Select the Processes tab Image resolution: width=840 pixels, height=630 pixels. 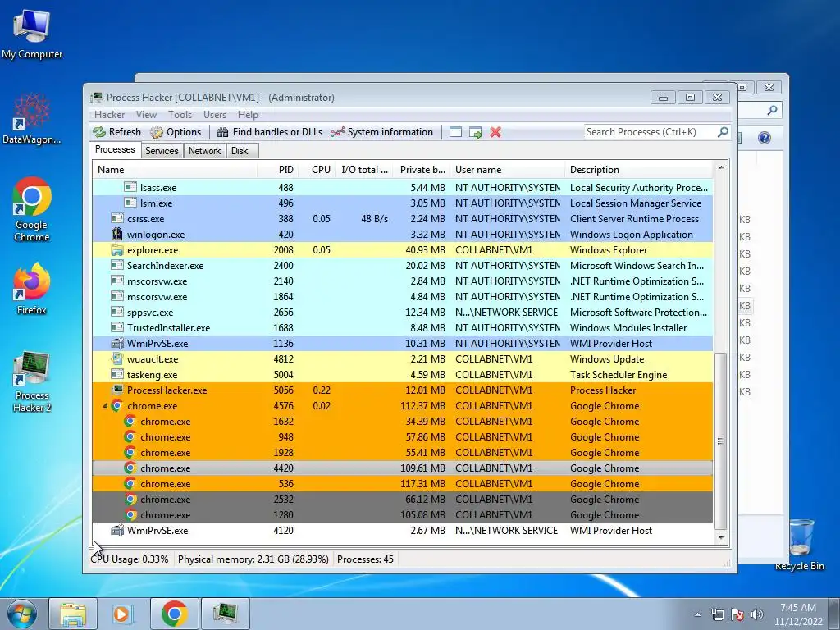[x=115, y=149]
